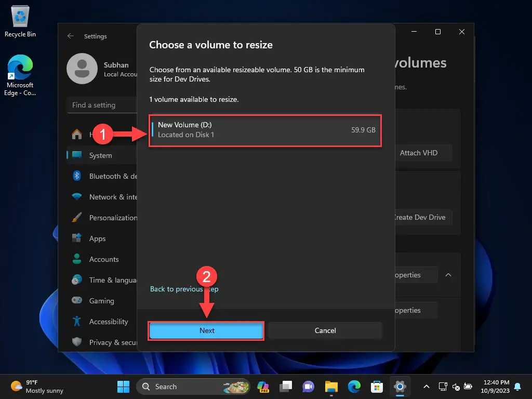The width and height of the screenshot is (532, 399).
Task: Open Copilot preview from taskbar
Action: click(x=263, y=387)
